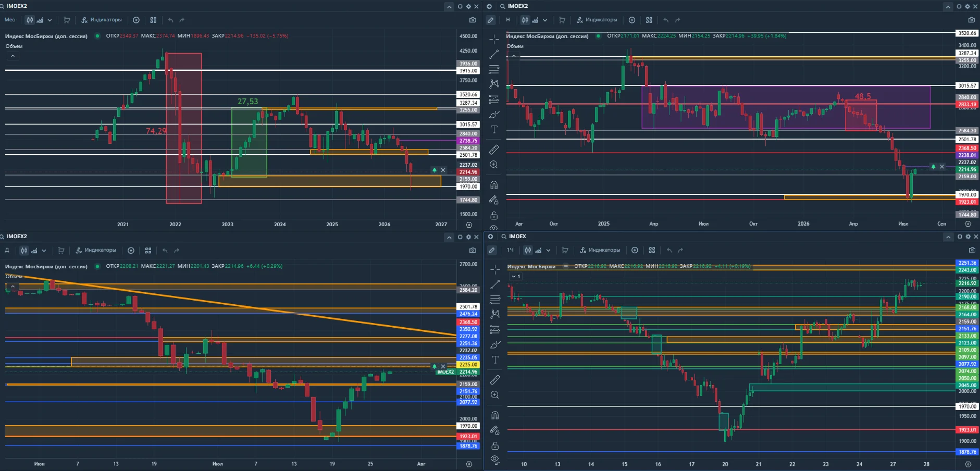Expand the indicator legend in the bottom-right chart
Viewport: 980px width, 471px height.
(515, 277)
